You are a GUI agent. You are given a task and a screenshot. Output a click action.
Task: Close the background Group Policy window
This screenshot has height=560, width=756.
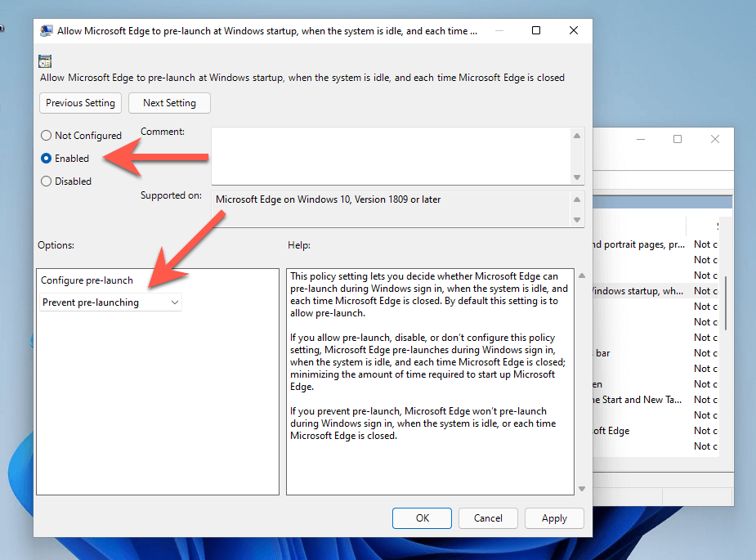[x=715, y=139]
